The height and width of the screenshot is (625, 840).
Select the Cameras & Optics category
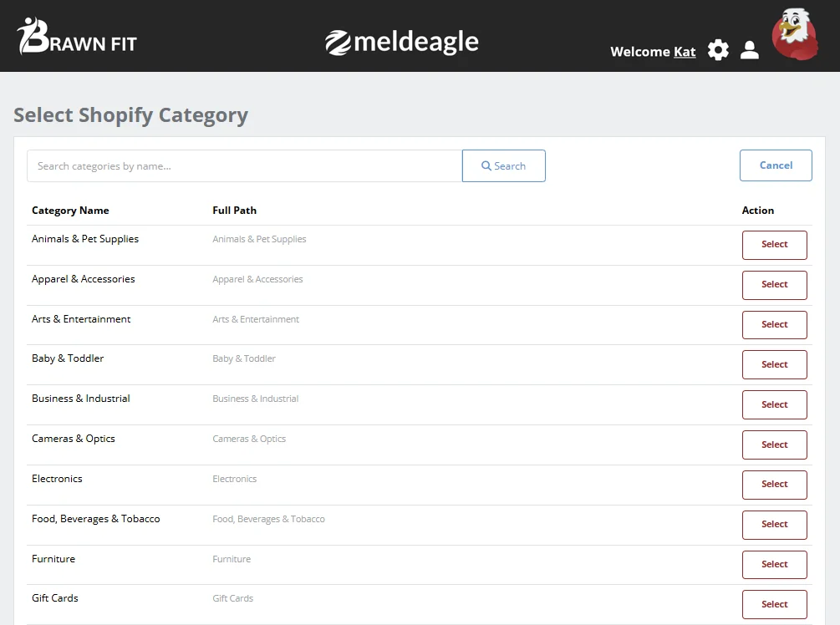(x=774, y=445)
